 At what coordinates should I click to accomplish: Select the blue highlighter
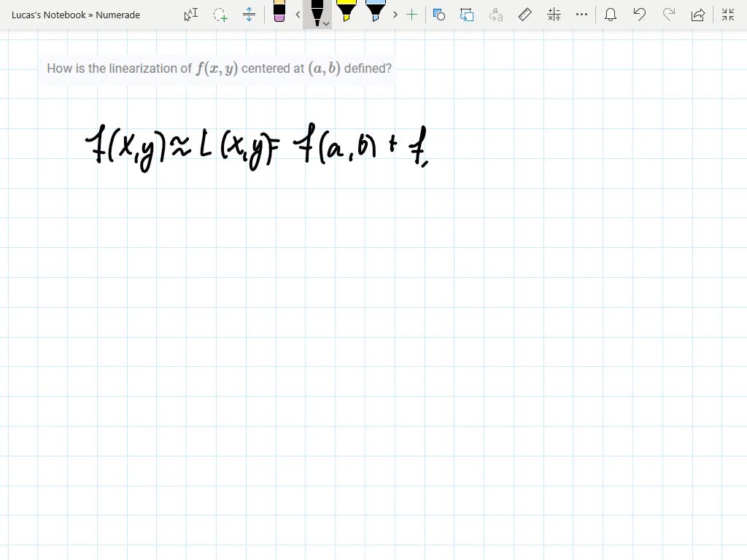click(374, 15)
